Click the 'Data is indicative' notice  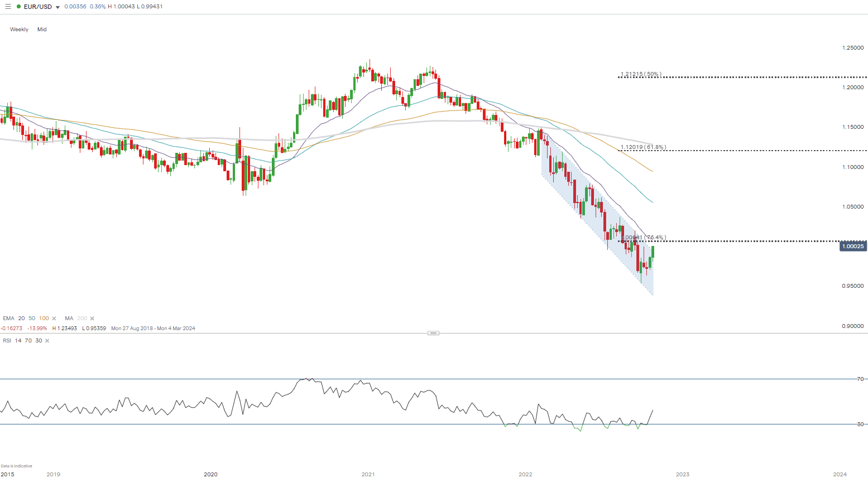pyautogui.click(x=17, y=466)
